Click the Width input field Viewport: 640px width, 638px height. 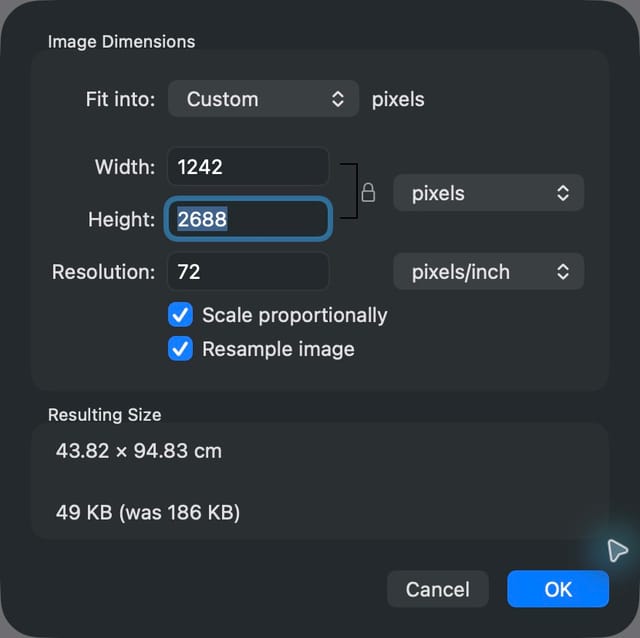coord(248,167)
